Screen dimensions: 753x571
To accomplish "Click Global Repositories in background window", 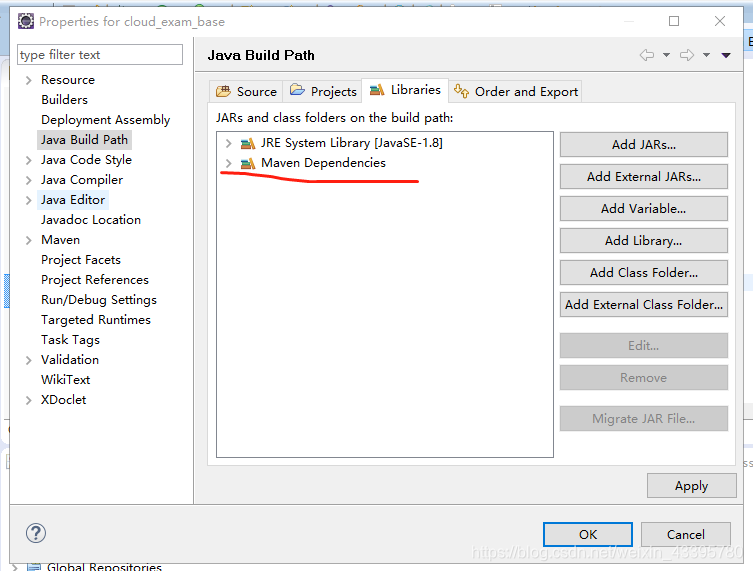I will tap(104, 567).
